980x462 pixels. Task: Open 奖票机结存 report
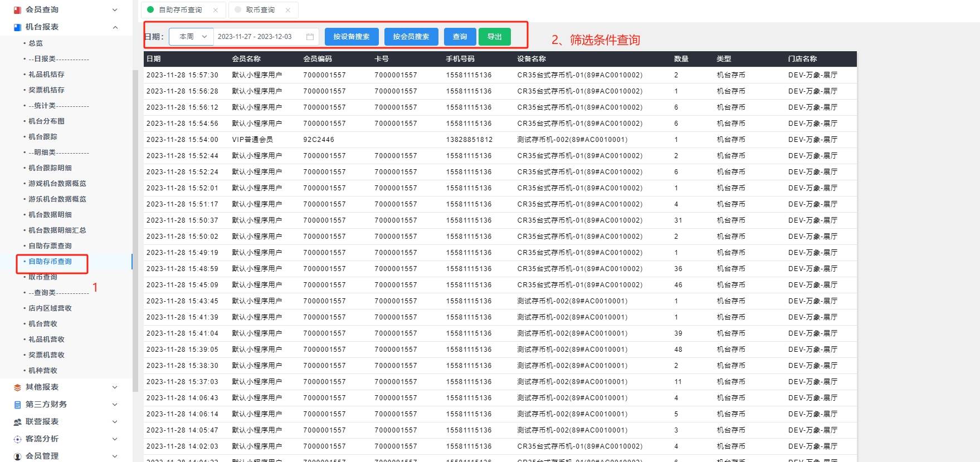point(46,90)
